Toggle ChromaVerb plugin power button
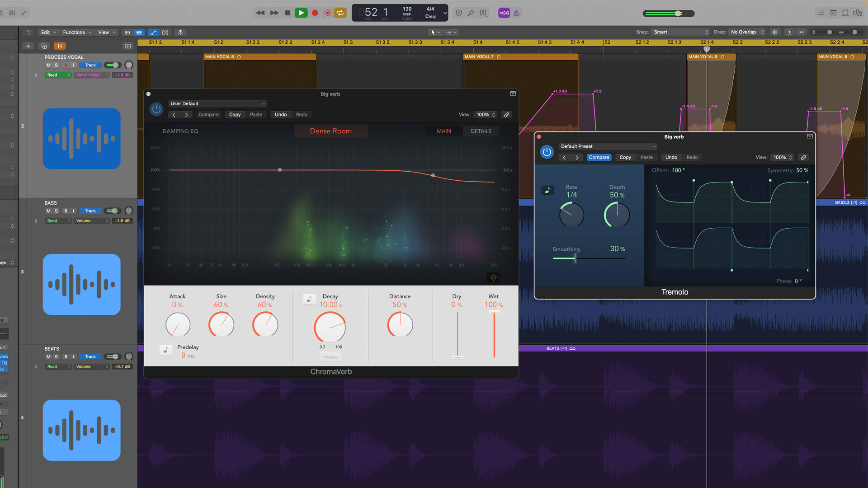The height and width of the screenshot is (488, 868). [x=156, y=109]
